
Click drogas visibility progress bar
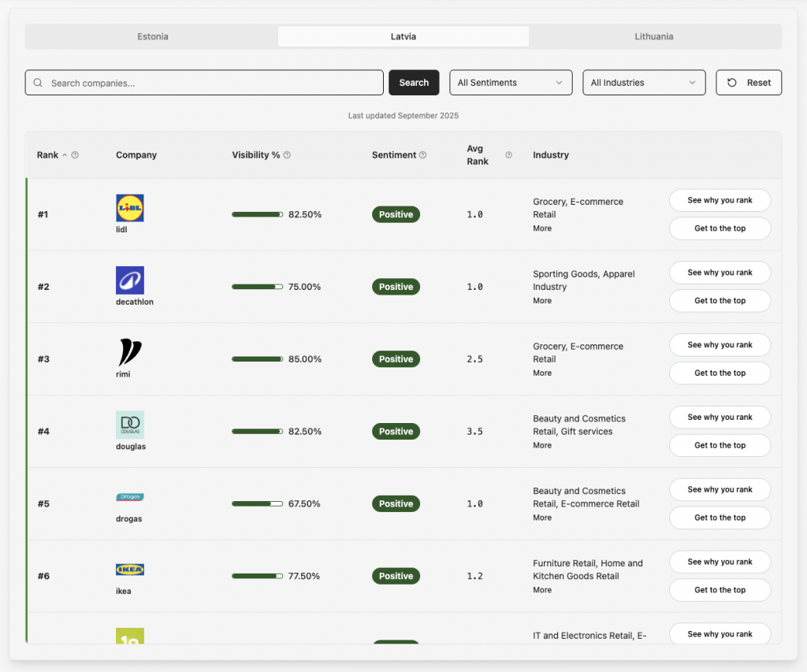pyautogui.click(x=257, y=503)
